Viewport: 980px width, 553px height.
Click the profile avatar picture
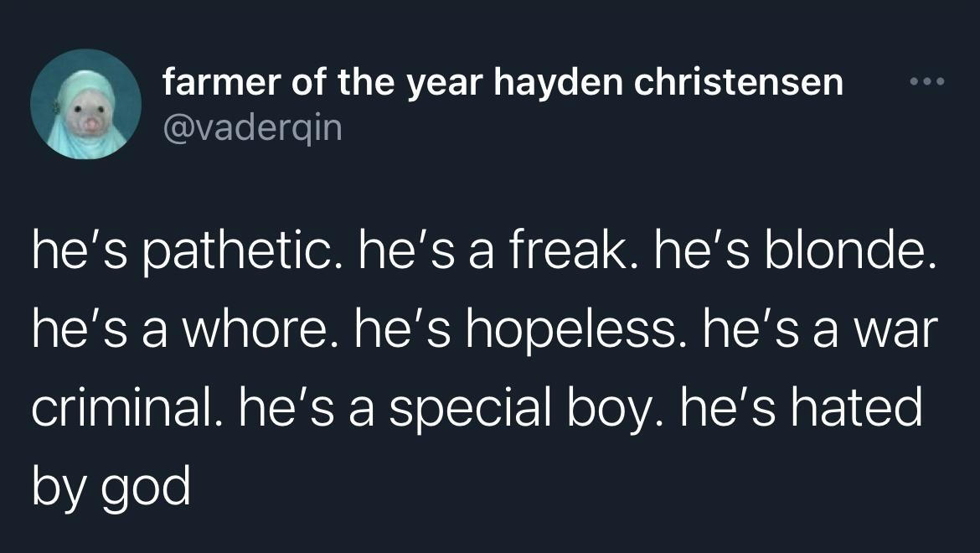point(85,104)
